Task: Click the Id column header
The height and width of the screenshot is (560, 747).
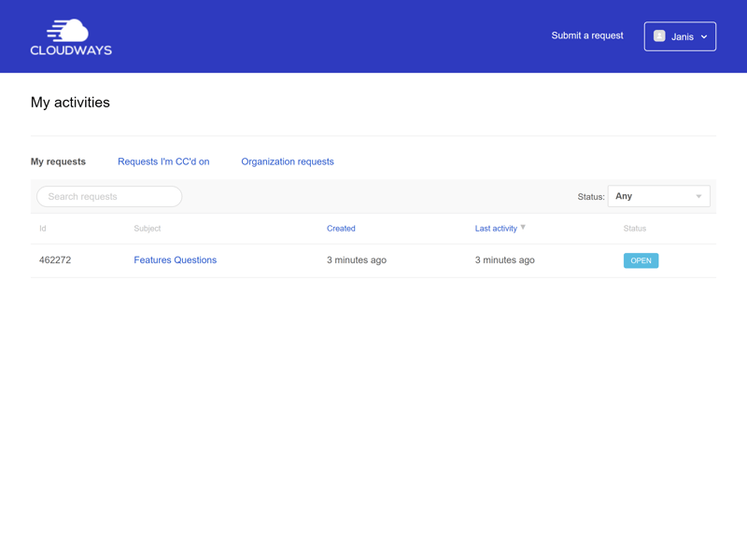Action: (43, 229)
